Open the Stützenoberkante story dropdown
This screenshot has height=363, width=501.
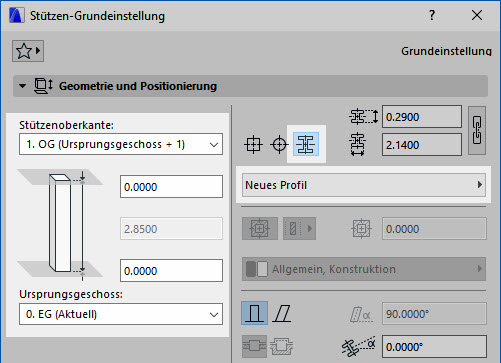click(x=121, y=144)
